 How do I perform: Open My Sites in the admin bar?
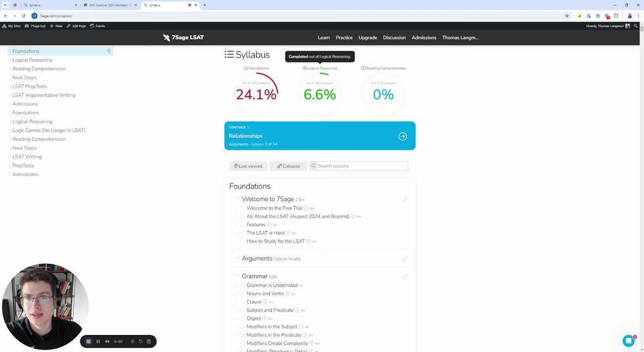click(x=11, y=26)
